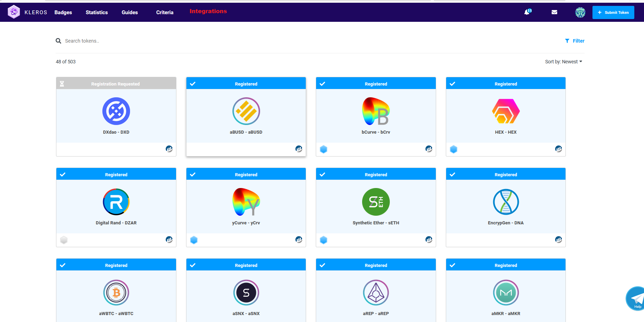
Task: Click the blue badge icon on bCurve card
Action: point(323,149)
